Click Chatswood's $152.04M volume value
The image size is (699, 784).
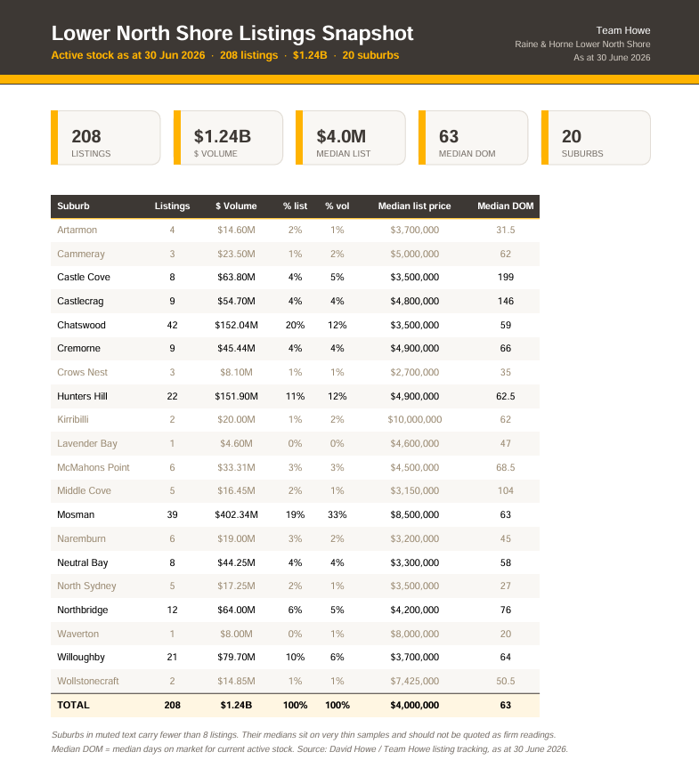[236, 325]
